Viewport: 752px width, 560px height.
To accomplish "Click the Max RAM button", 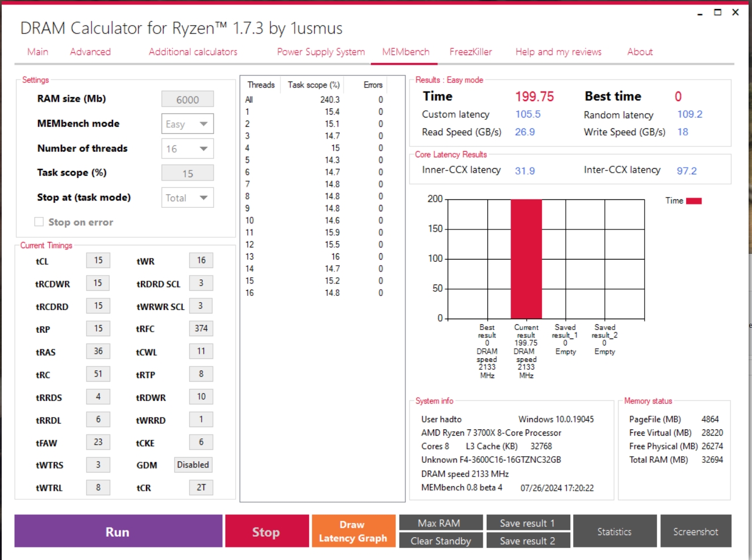I will (441, 523).
